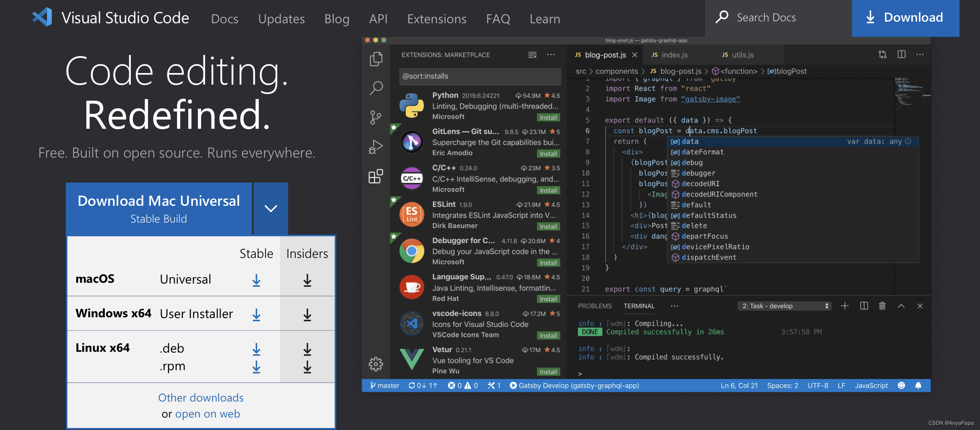980x430 pixels.
Task: Click the feedback smiley icon in status bar
Action: pos(901,385)
